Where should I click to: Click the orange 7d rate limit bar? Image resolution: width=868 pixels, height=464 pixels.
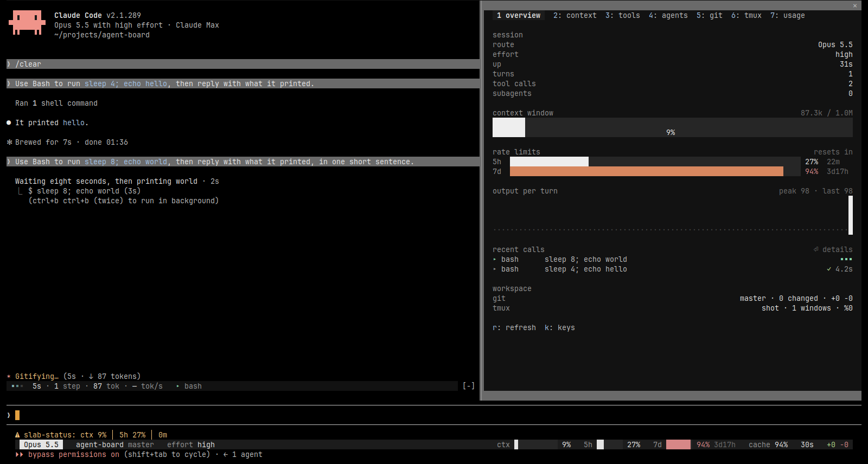[x=647, y=171]
